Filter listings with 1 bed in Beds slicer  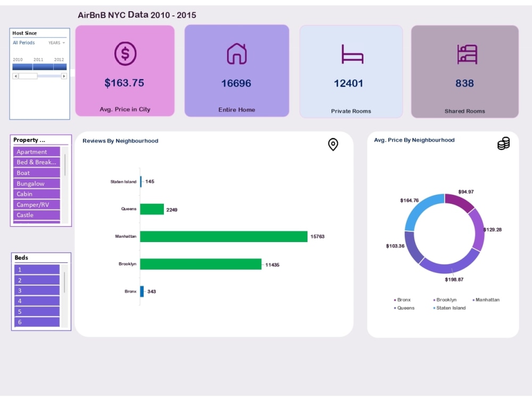[x=35, y=270]
